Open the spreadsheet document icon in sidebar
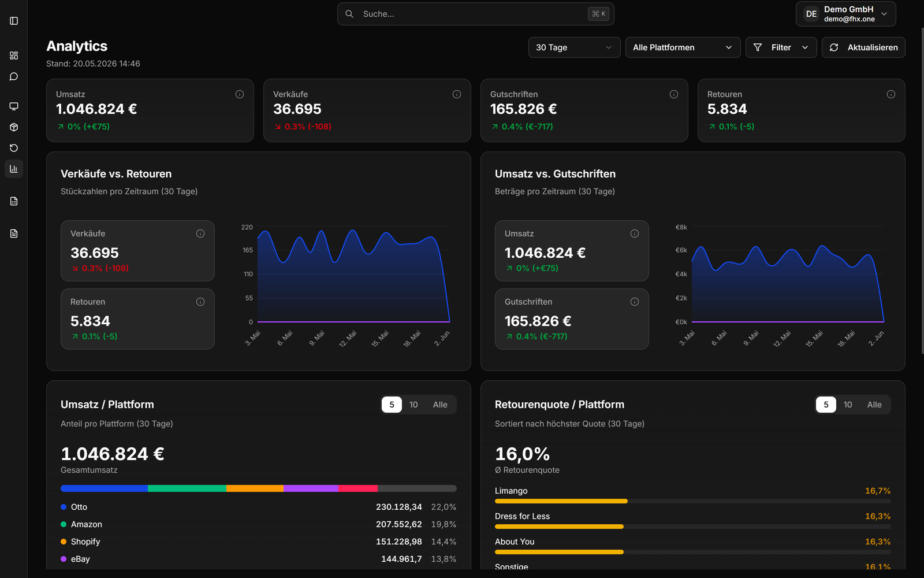924x578 pixels. (x=14, y=201)
